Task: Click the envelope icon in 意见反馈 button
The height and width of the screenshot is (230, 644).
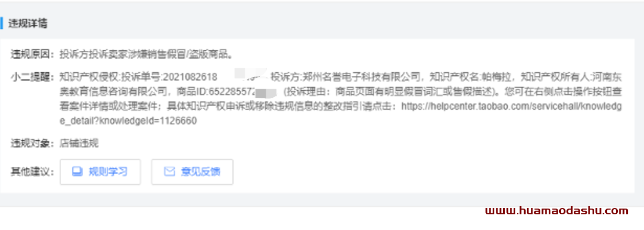Action: tap(169, 171)
